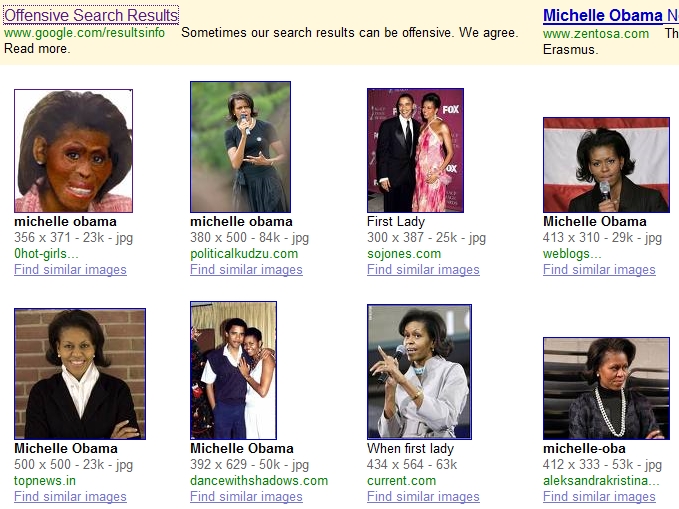Find similar images for 0hot-girls result

coord(70,269)
